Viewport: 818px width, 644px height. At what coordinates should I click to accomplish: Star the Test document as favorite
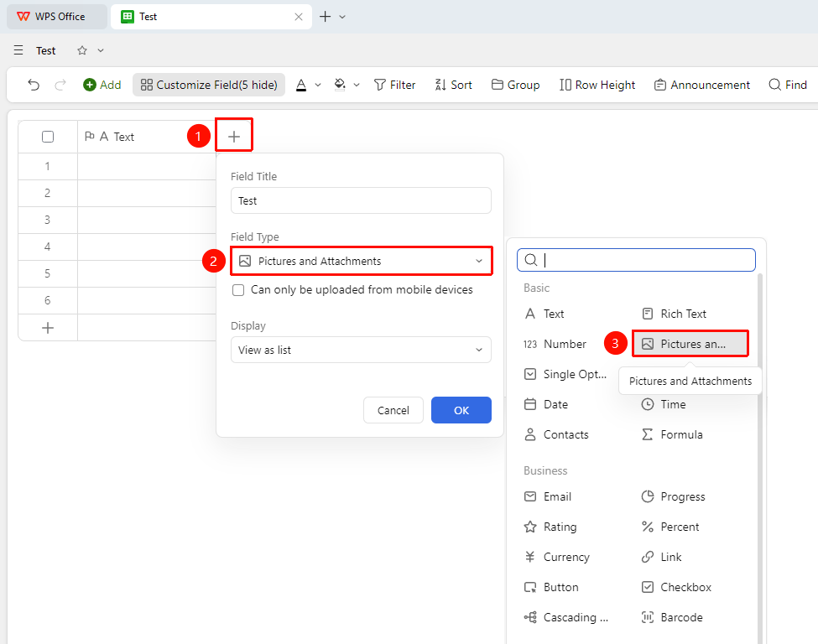(x=82, y=50)
